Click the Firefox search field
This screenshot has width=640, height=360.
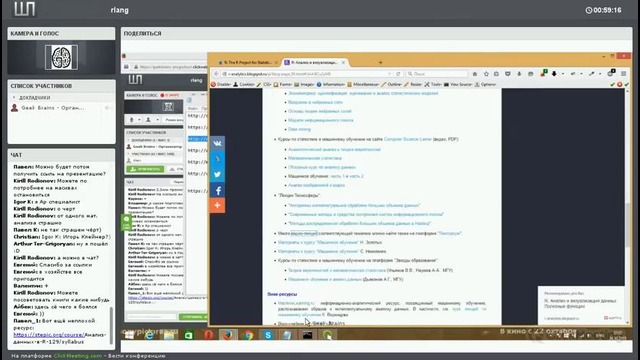pos(437,74)
